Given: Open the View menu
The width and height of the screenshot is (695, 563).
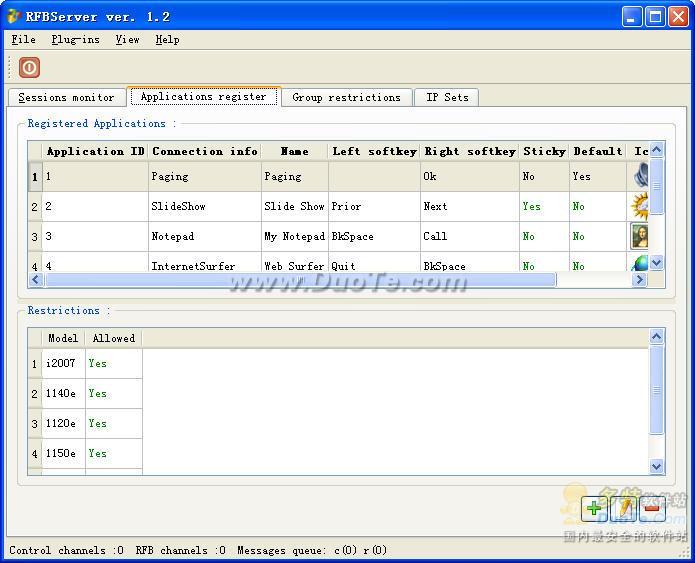Looking at the screenshot, I should point(128,40).
